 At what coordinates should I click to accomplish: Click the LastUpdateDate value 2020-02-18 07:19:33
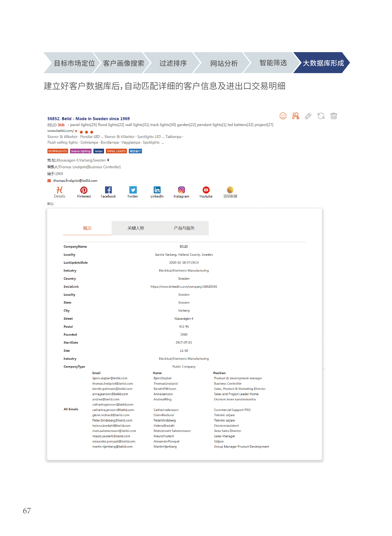coord(184,263)
